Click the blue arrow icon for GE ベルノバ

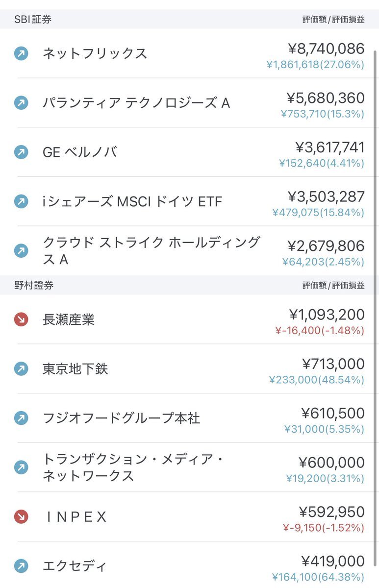21,152
